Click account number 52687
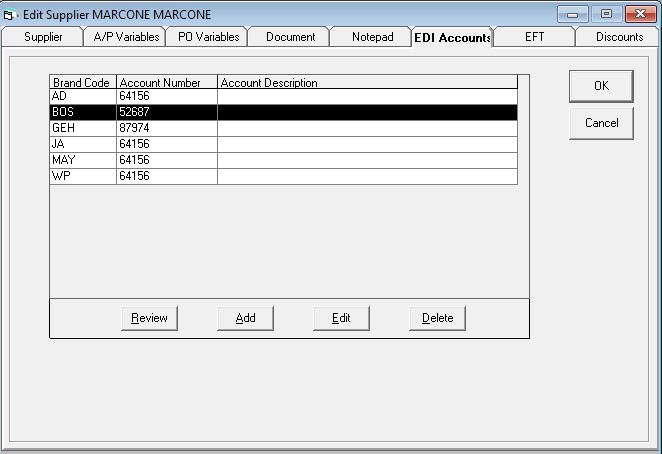This screenshot has width=662, height=454. pos(167,112)
